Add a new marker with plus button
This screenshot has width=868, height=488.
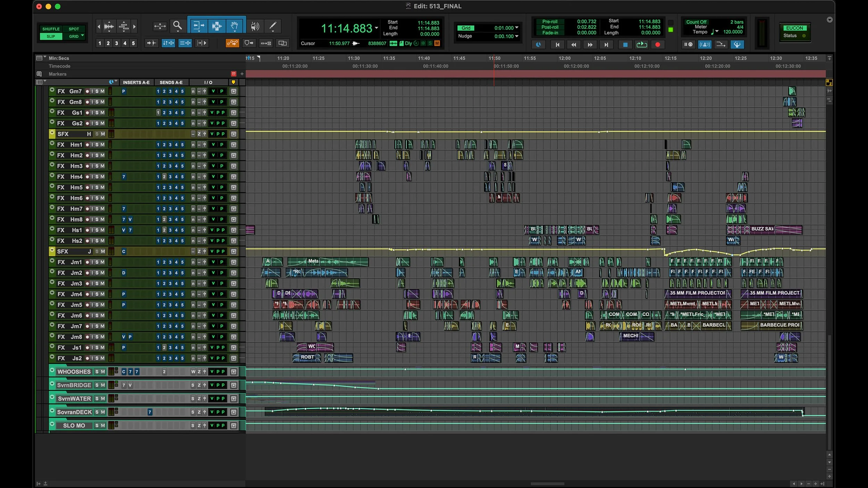click(x=242, y=74)
